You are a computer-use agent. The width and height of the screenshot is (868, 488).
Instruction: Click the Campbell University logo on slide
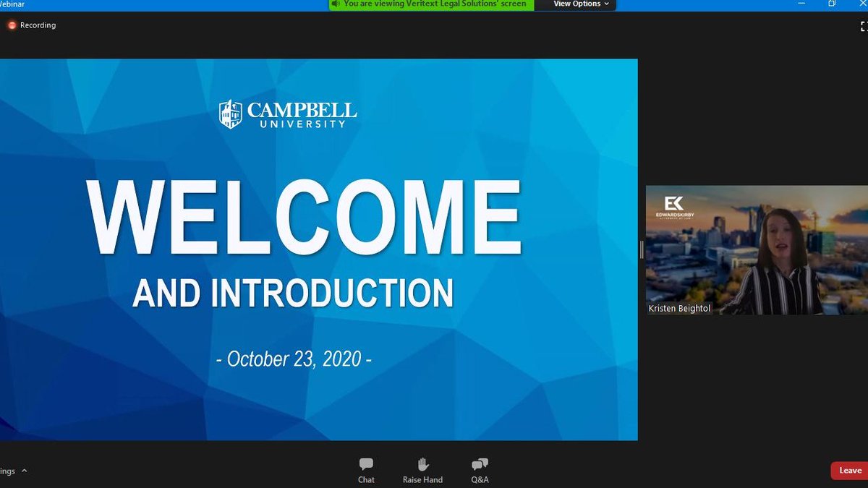pos(288,114)
